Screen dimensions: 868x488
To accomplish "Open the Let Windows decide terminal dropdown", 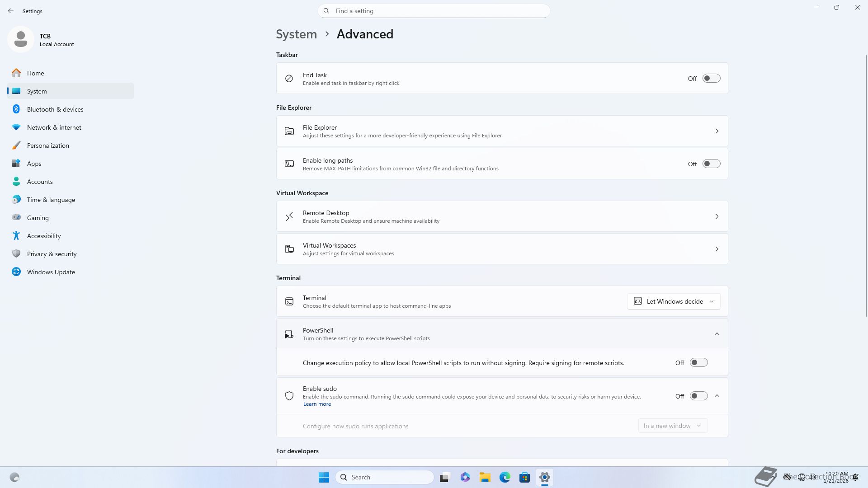I will point(674,301).
